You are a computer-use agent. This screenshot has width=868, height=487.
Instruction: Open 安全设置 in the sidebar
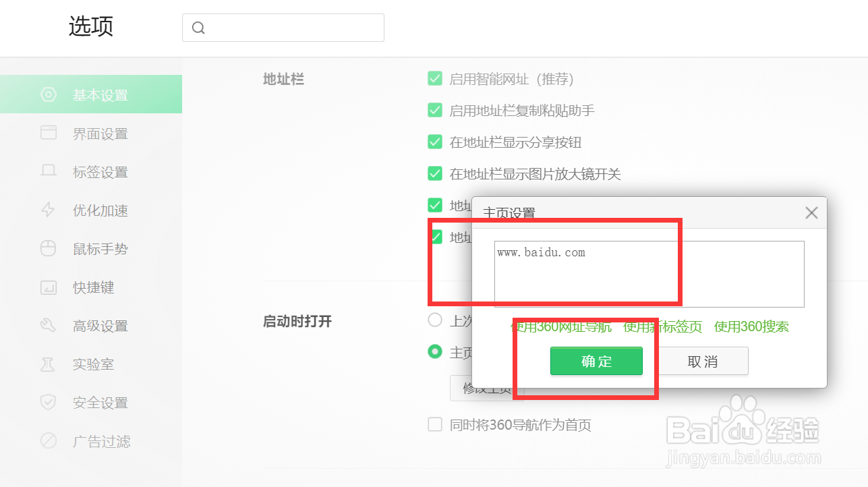point(91,403)
